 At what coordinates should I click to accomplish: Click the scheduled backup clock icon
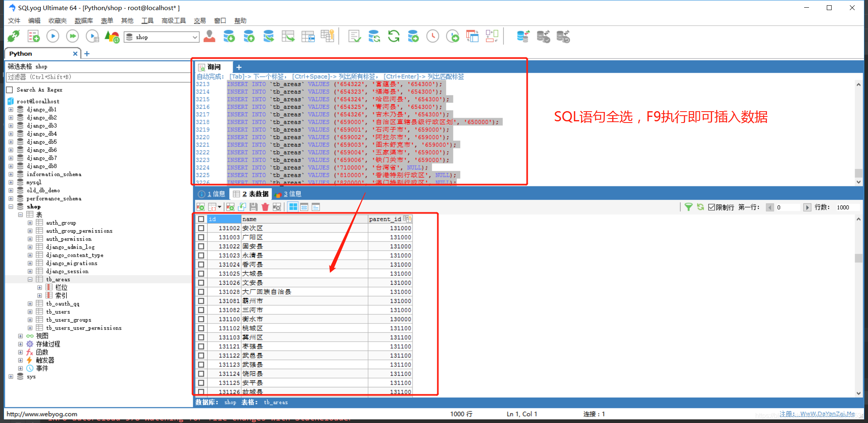tap(433, 37)
